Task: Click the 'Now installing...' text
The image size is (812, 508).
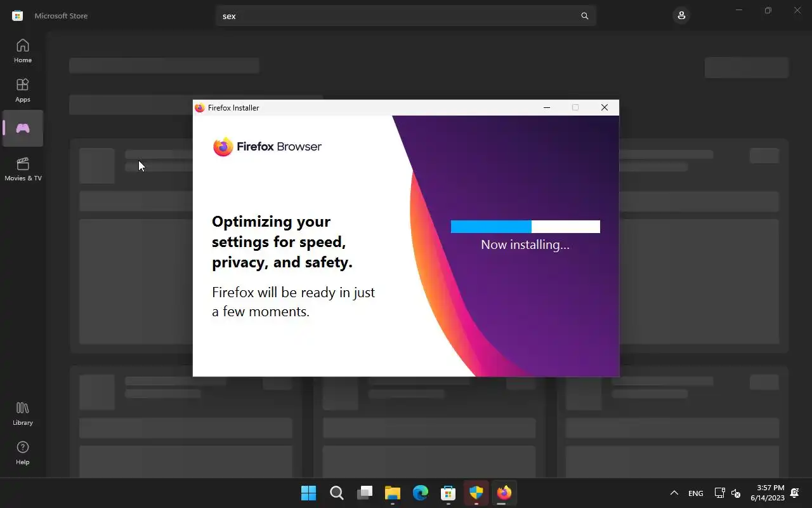Action: (x=525, y=244)
